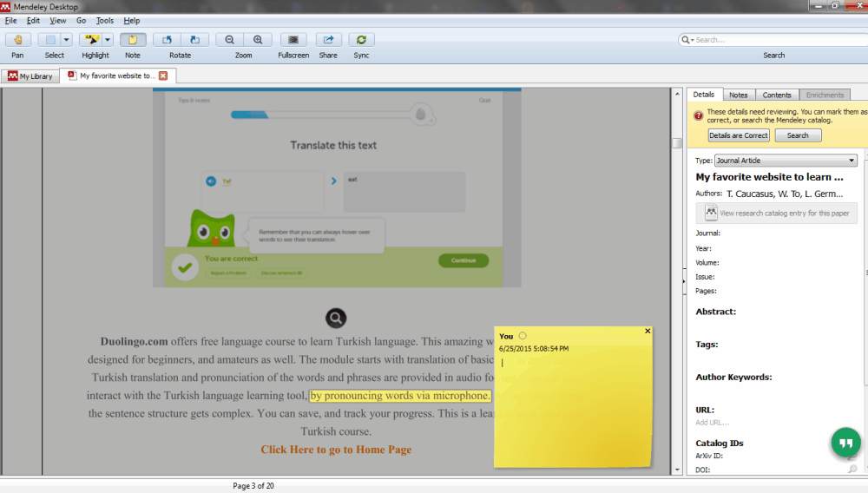Open the View menu
868x493 pixels.
tap(57, 21)
